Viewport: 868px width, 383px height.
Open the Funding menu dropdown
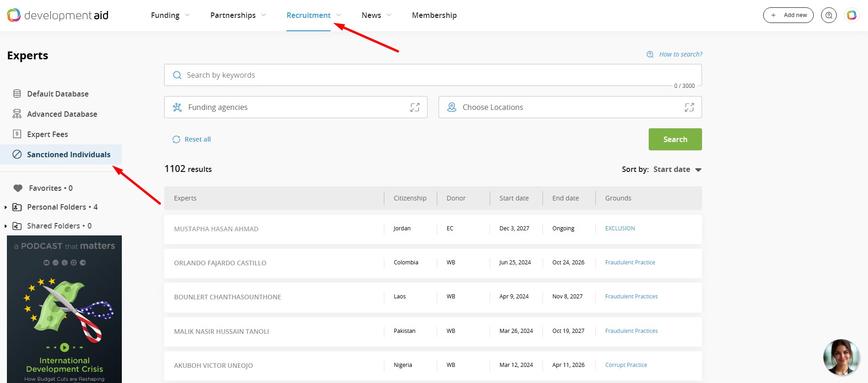[x=170, y=15]
